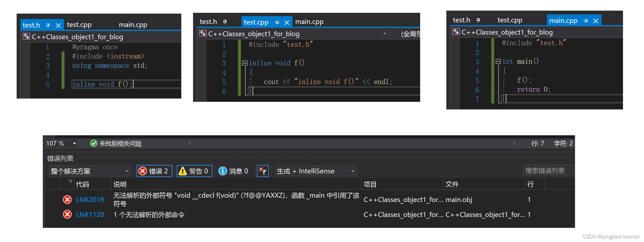Click the error icon on the LNK1120 row
644x242 pixels.
click(x=67, y=214)
